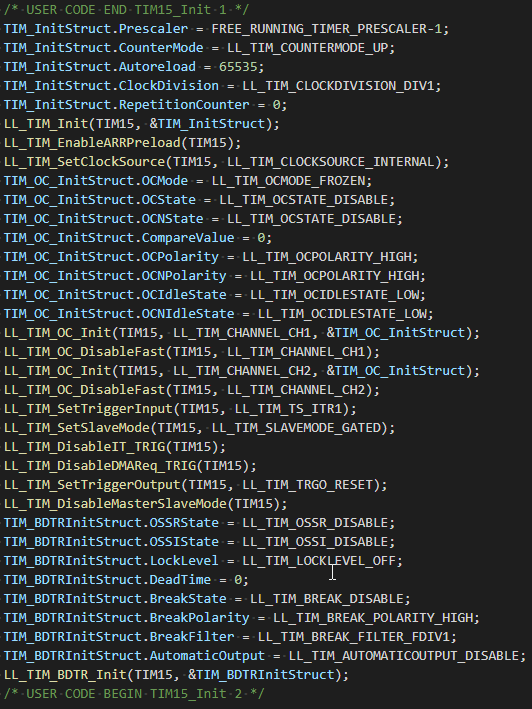
Task: Click the Prescaler field name
Action: (x=153, y=28)
